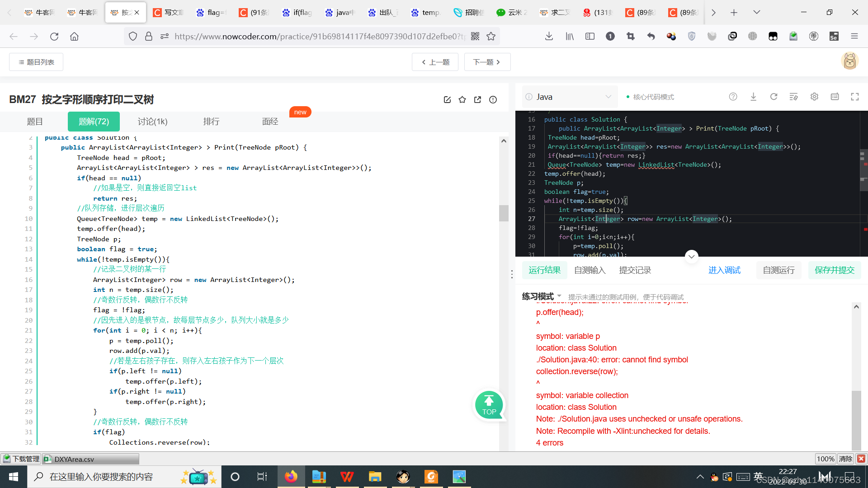Select the Java language dropdown
Screen dimensions: 868x488
570,97
